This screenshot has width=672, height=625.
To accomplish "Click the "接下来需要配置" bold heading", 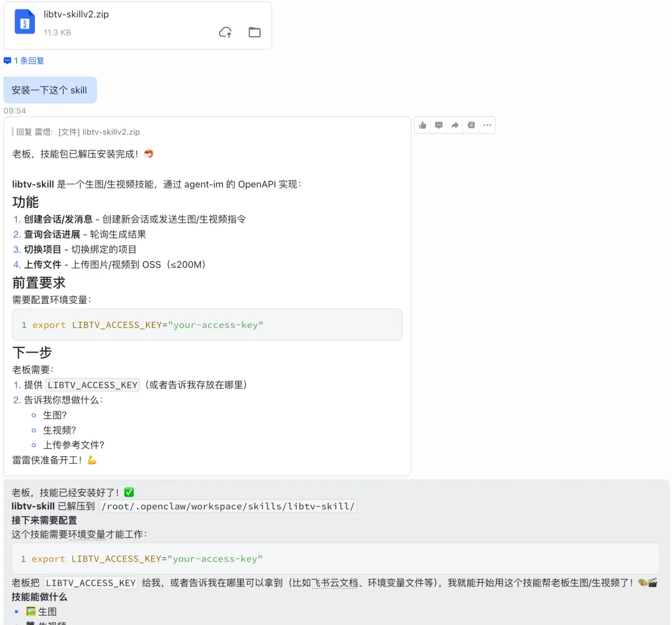I will pos(44,520).
